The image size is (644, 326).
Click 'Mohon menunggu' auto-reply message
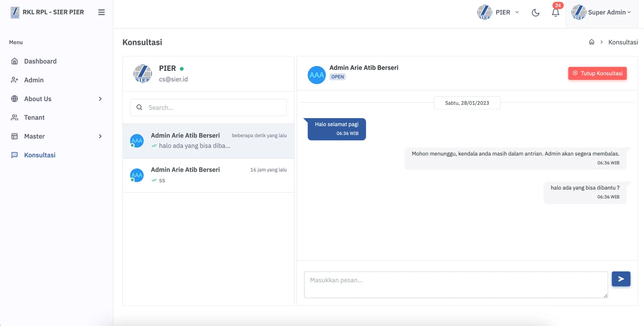516,158
